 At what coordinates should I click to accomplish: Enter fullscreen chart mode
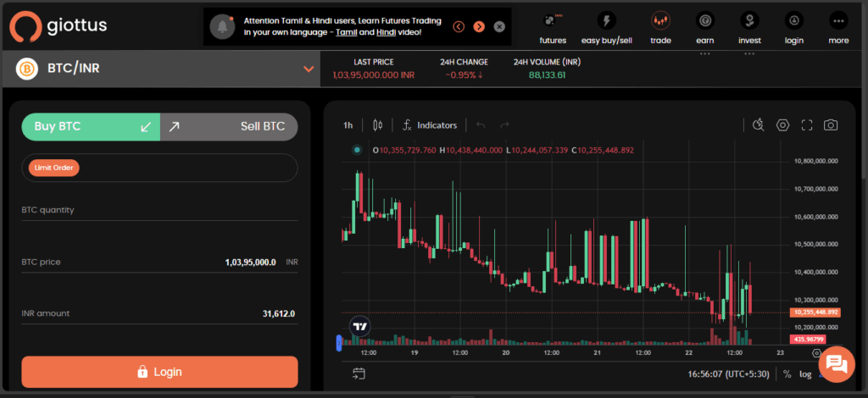[x=807, y=125]
